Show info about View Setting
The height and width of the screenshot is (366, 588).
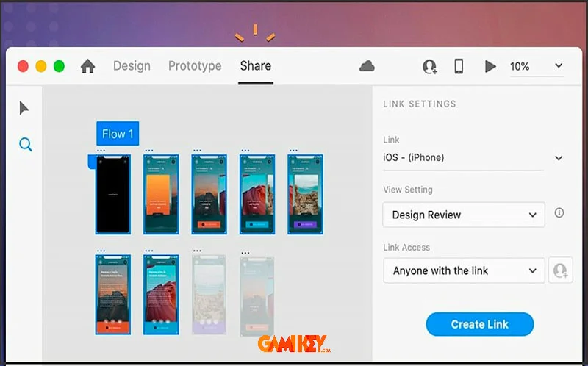coord(559,213)
